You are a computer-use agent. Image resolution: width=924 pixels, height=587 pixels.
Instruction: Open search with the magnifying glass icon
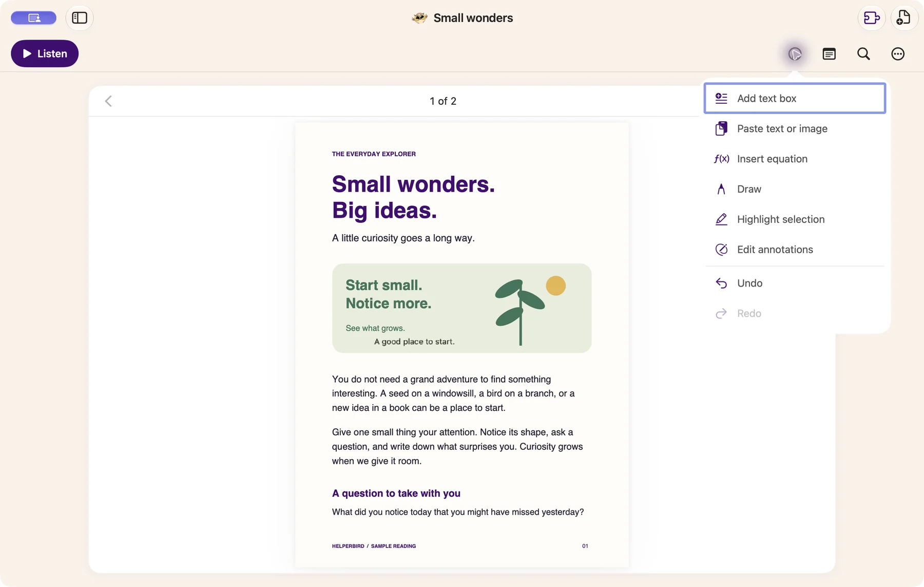coord(863,54)
